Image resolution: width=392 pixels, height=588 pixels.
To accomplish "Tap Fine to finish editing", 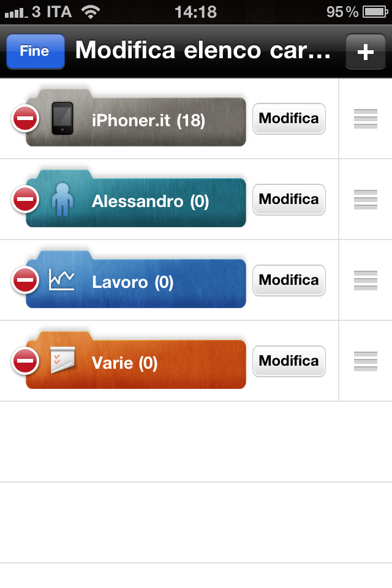I will (x=36, y=51).
